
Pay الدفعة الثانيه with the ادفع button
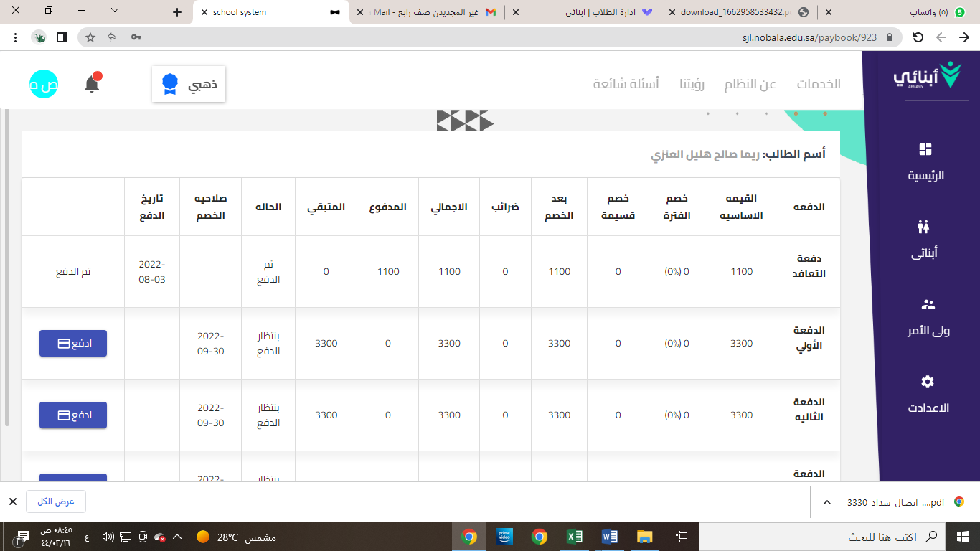click(x=73, y=415)
